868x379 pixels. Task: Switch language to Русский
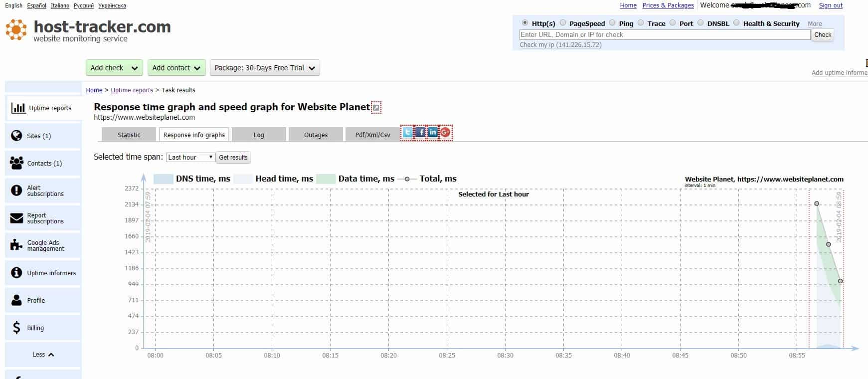point(83,5)
